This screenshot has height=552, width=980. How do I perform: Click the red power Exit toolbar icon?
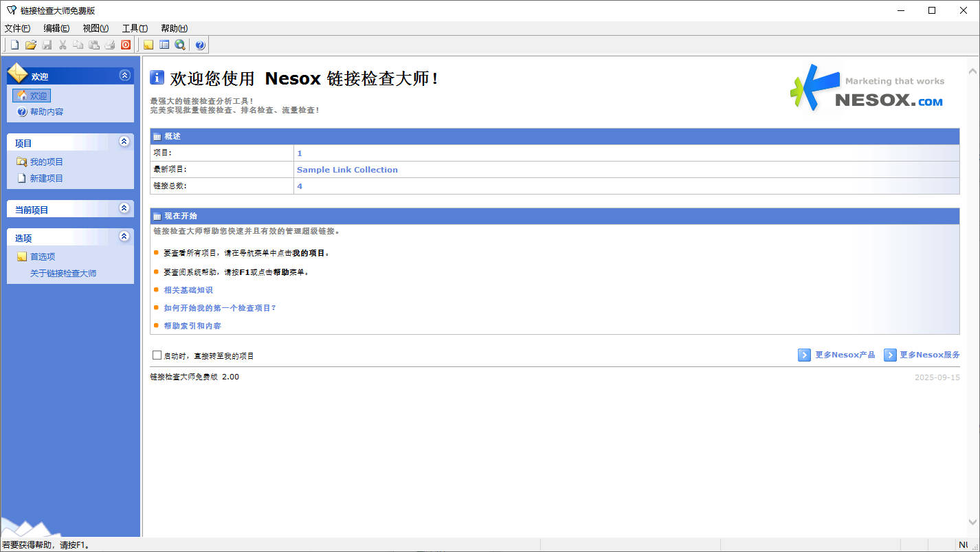[x=126, y=45]
